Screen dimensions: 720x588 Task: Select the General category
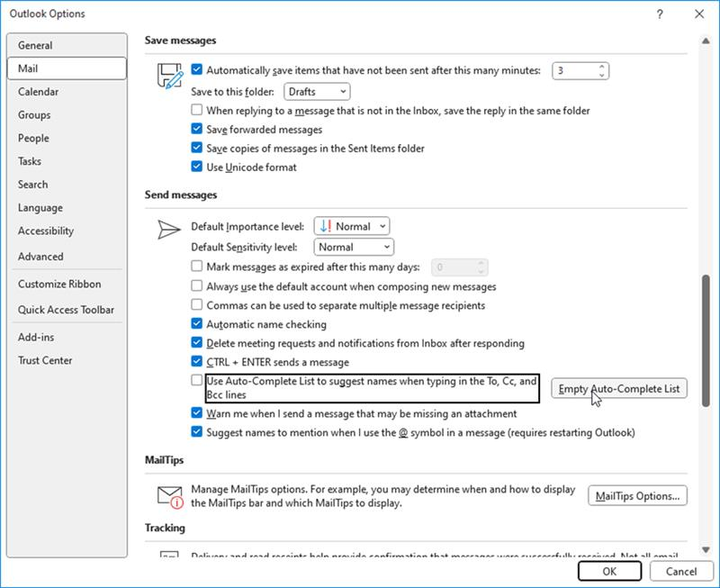pyautogui.click(x=67, y=46)
